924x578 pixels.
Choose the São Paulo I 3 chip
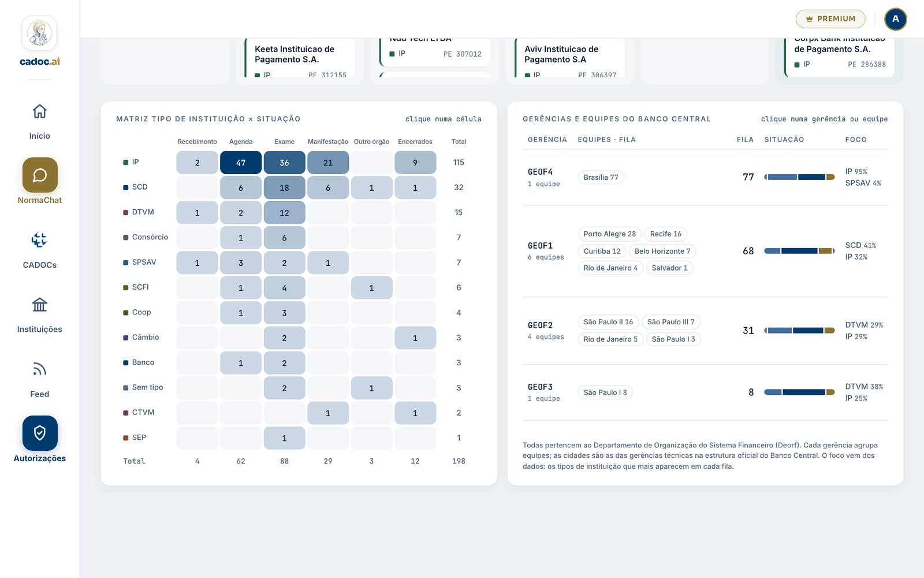pos(673,339)
